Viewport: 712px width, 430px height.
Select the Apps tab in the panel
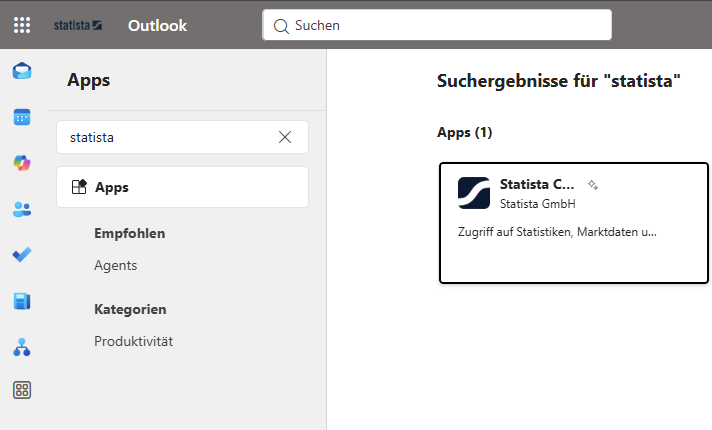coord(182,187)
